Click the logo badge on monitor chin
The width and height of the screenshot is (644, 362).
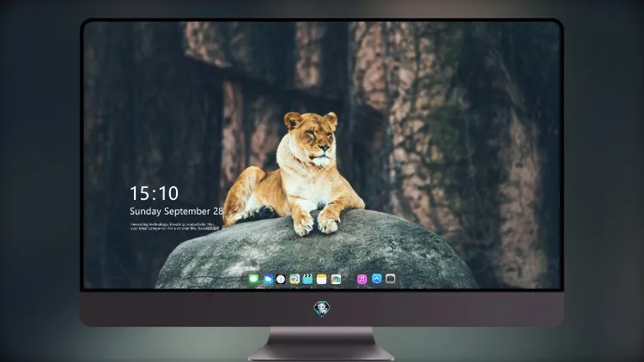322,309
